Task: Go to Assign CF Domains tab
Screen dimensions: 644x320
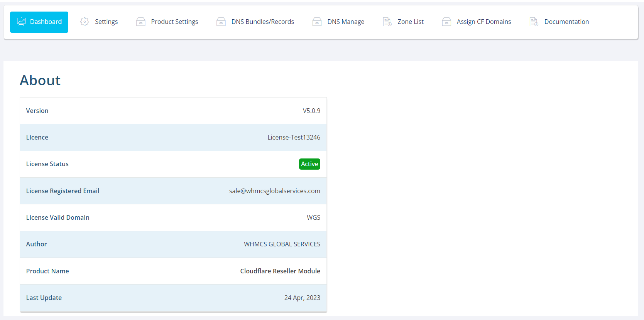Action: (477, 22)
